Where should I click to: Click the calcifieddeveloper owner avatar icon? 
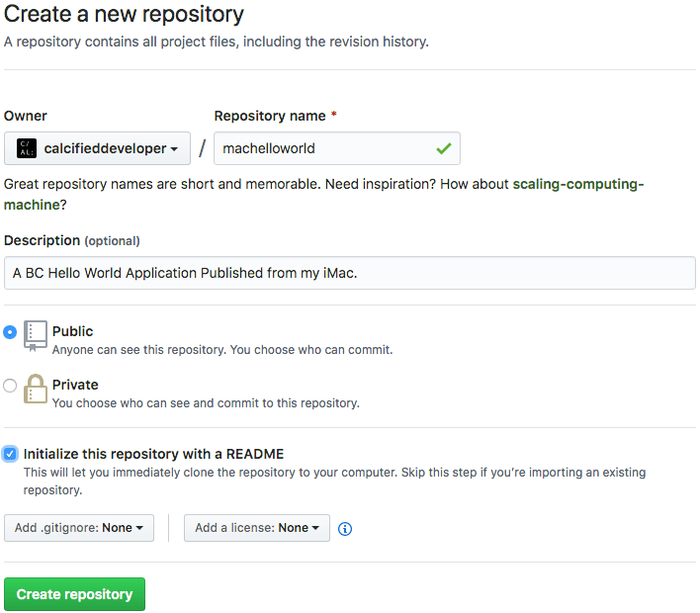click(x=27, y=148)
